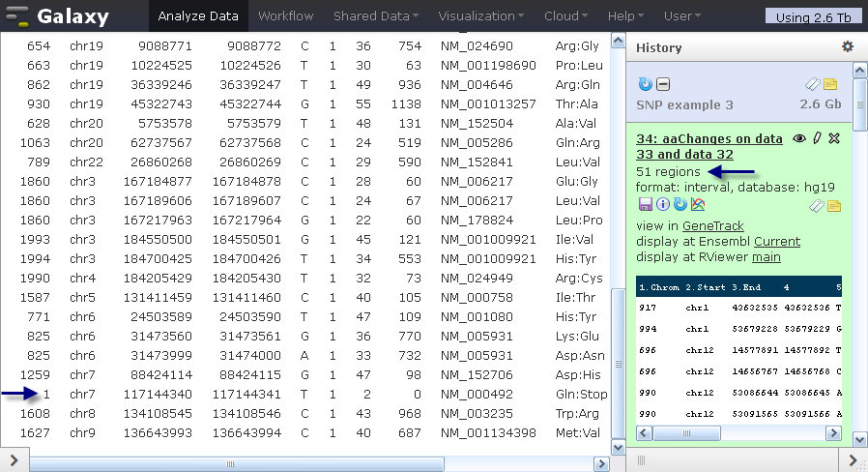Save dataset 34 using the floppy disk icon
The height and width of the screenshot is (472, 868).
click(x=645, y=204)
